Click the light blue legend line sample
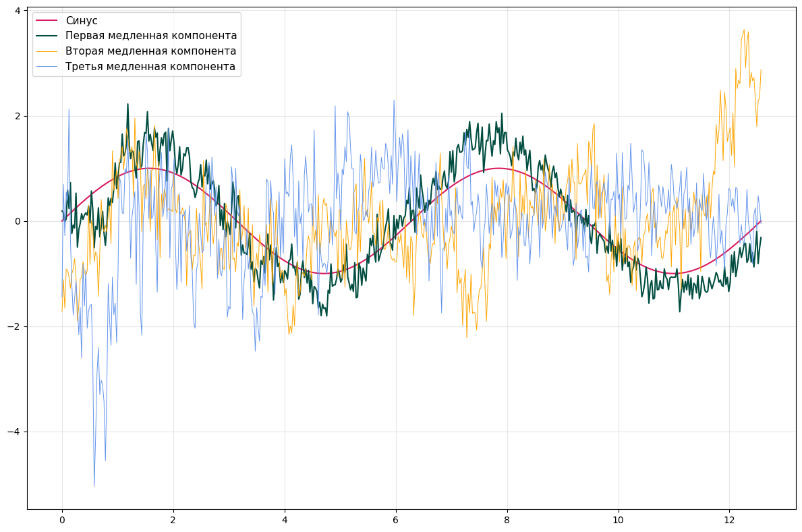 coord(47,67)
